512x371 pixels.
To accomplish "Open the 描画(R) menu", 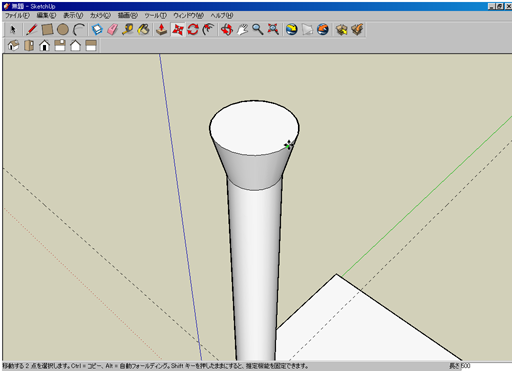I will [128, 15].
